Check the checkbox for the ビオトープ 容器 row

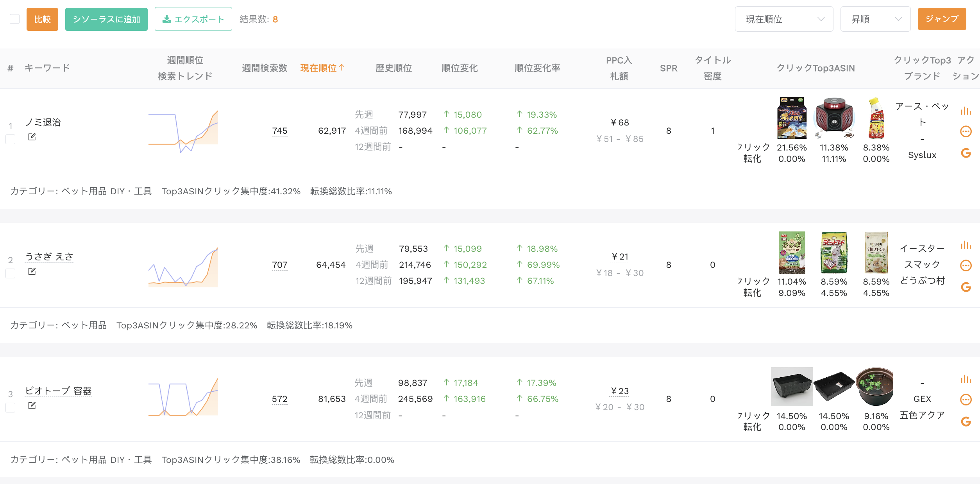tap(11, 407)
